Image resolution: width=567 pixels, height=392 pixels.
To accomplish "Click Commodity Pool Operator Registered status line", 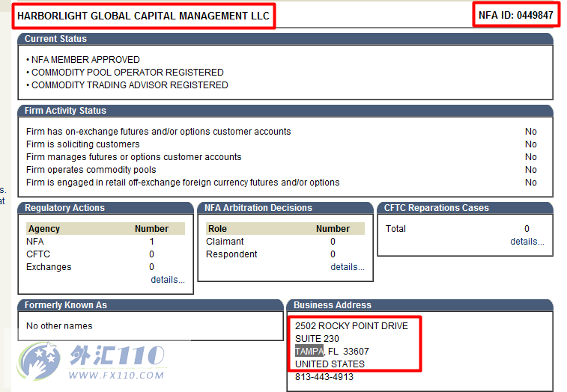I will click(127, 73).
